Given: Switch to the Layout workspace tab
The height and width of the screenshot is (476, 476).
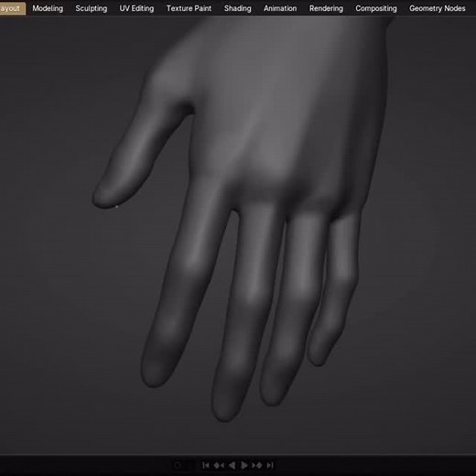Looking at the screenshot, I should [x=12, y=8].
